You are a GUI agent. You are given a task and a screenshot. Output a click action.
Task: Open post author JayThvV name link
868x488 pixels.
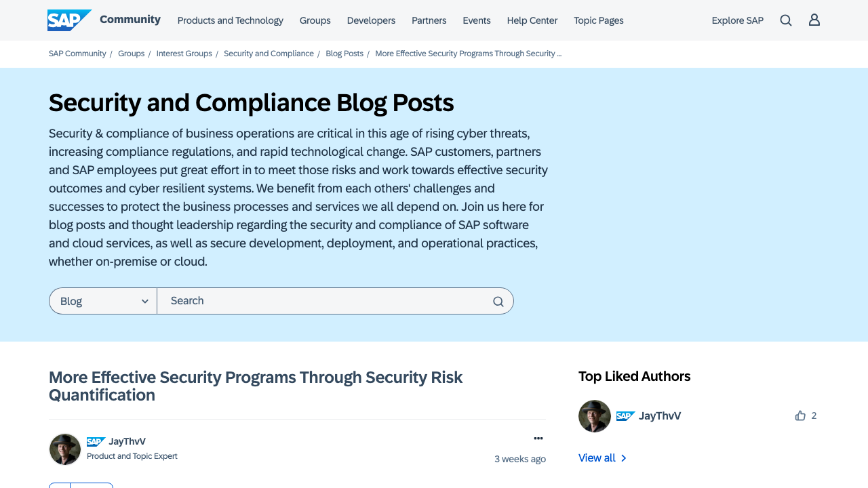pos(127,442)
